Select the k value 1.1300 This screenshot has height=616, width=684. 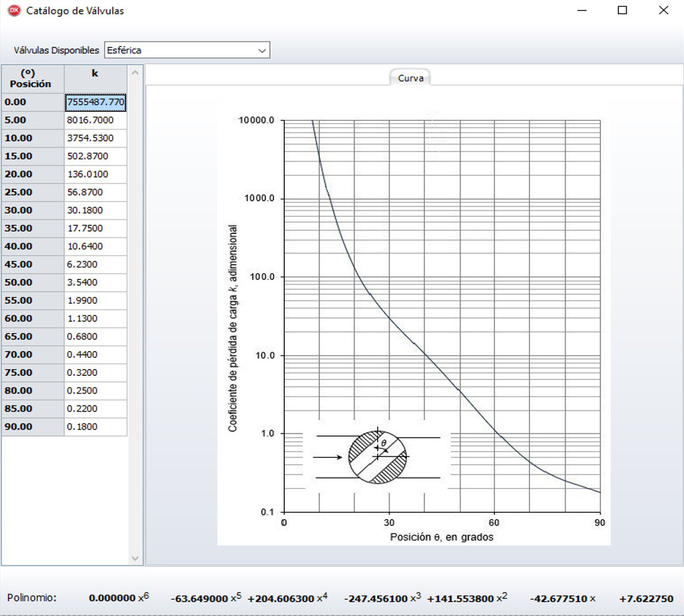pyautogui.click(x=95, y=319)
